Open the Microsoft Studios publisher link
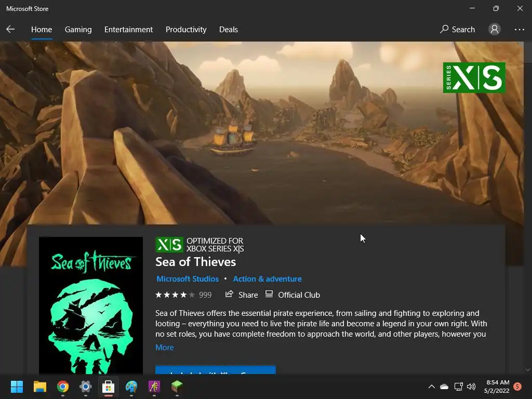 click(x=187, y=279)
